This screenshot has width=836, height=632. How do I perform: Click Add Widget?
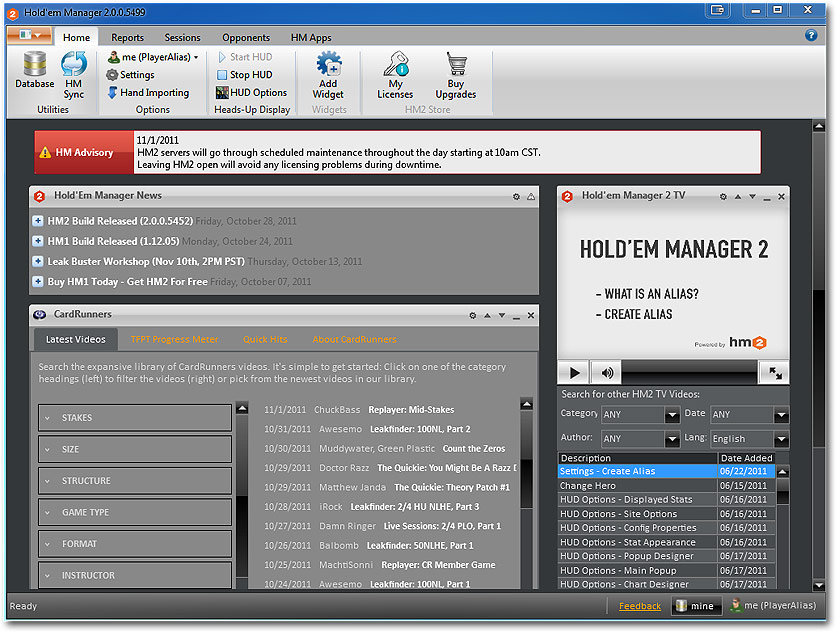pyautogui.click(x=328, y=75)
